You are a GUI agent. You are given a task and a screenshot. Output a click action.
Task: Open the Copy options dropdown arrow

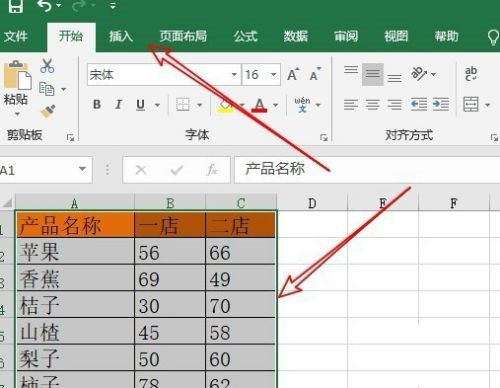63,89
